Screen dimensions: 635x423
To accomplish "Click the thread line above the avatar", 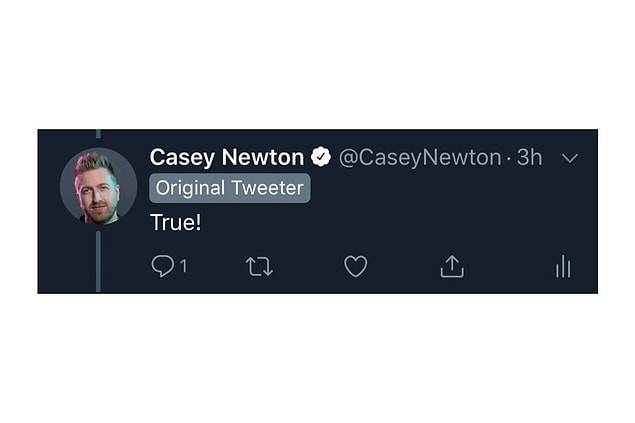I will 98,134.
